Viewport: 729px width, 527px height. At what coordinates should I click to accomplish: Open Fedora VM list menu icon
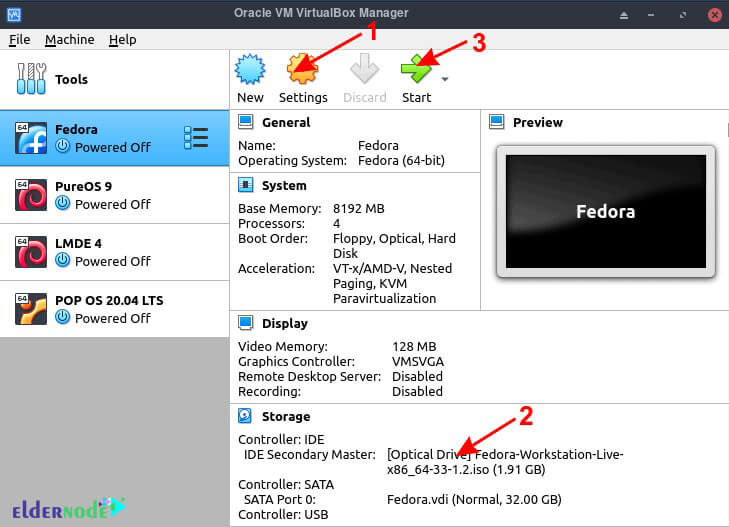(196, 138)
